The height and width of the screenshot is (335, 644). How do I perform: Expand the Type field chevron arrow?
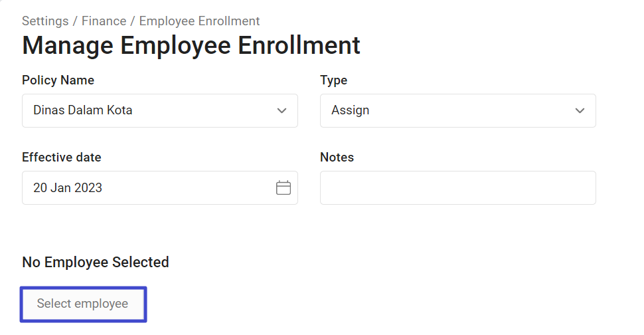[580, 110]
